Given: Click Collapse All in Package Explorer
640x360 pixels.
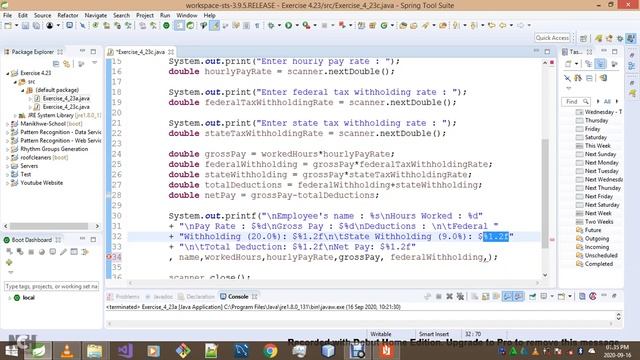Looking at the screenshot, I should point(56,64).
